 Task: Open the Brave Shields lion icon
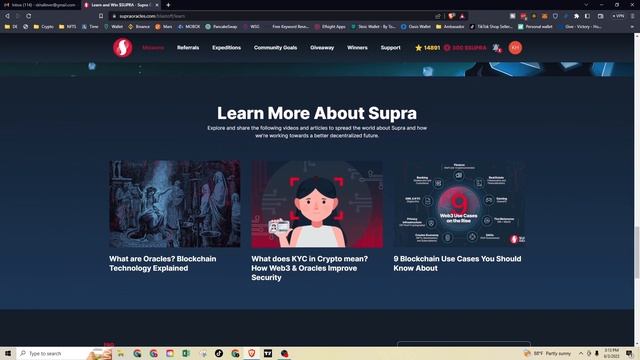451,16
